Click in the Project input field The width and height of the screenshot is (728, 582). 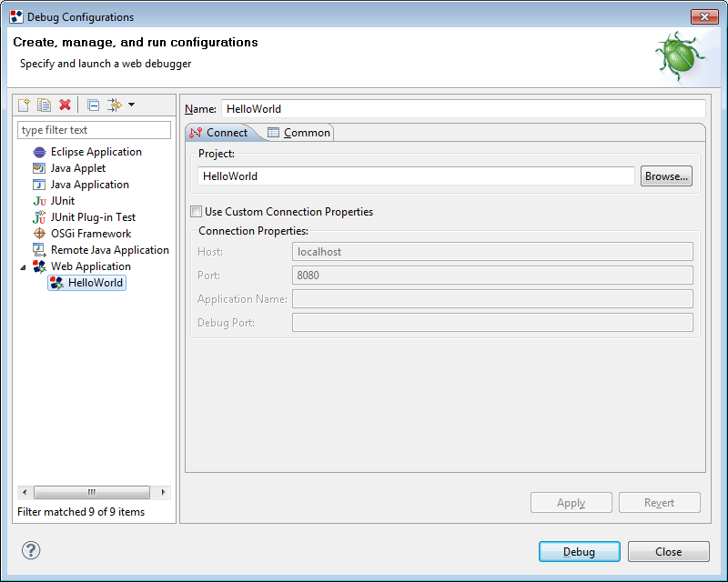pos(416,176)
